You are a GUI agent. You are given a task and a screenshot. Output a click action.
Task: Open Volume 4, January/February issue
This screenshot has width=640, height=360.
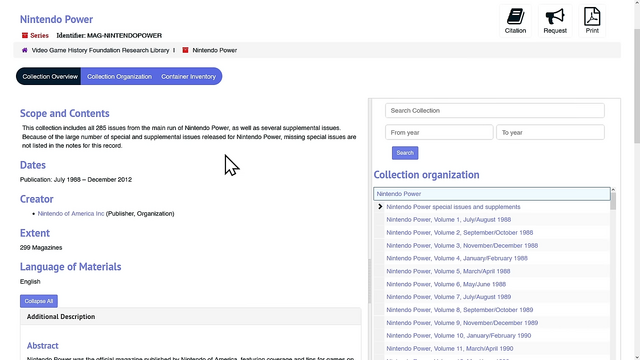[457, 258]
